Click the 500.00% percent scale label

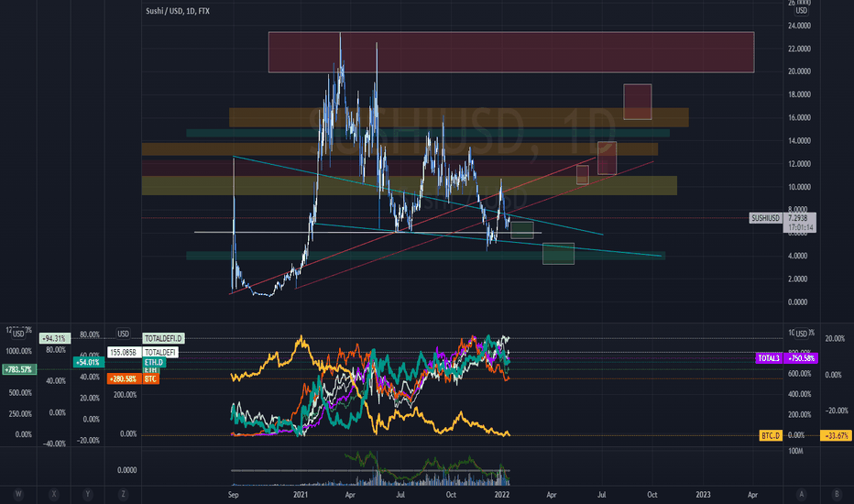(x=20, y=393)
